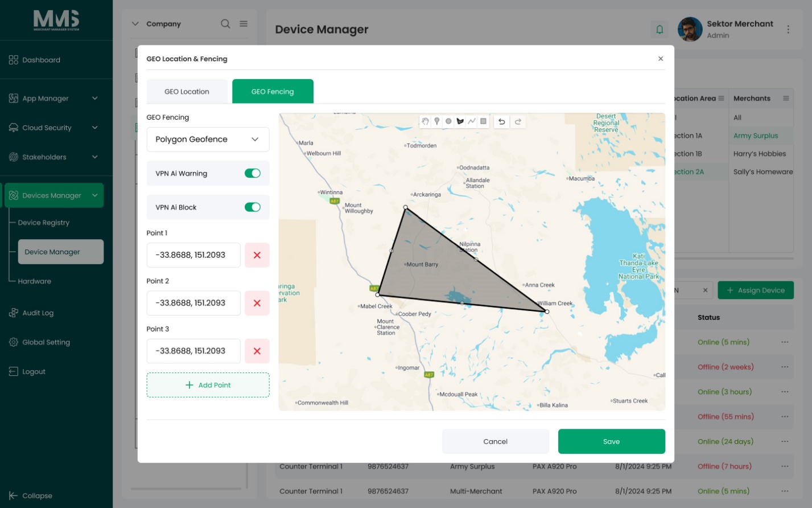This screenshot has width=812, height=508.
Task: Click the Save button
Action: (x=612, y=441)
